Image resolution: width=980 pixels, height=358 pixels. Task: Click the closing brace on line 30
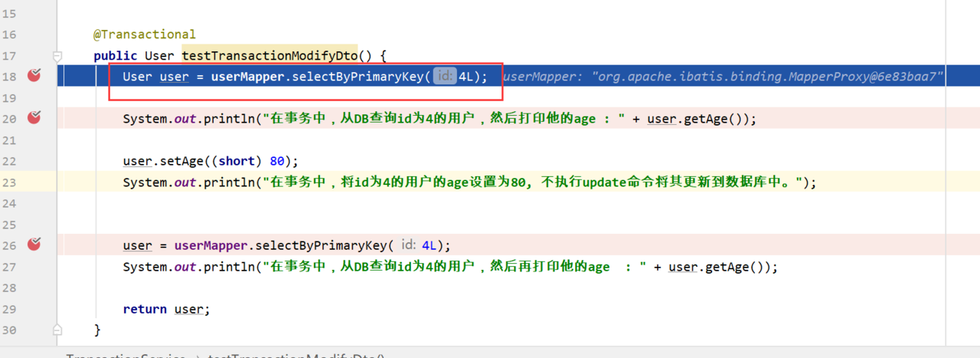tap(97, 330)
